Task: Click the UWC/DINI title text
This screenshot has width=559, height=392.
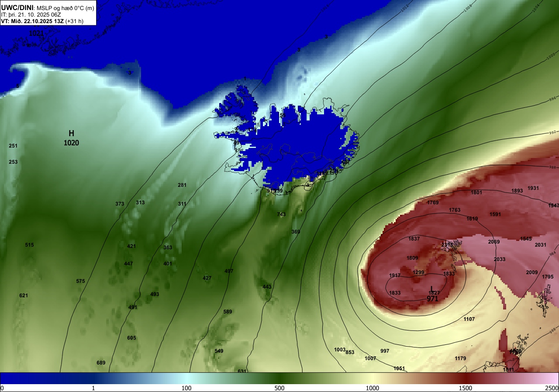Action: click(17, 7)
